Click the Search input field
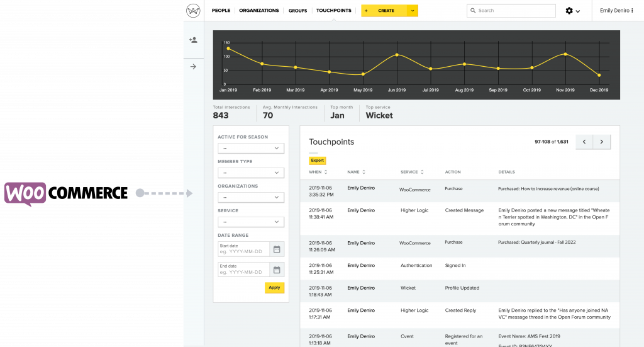The height and width of the screenshot is (347, 644). click(x=511, y=11)
